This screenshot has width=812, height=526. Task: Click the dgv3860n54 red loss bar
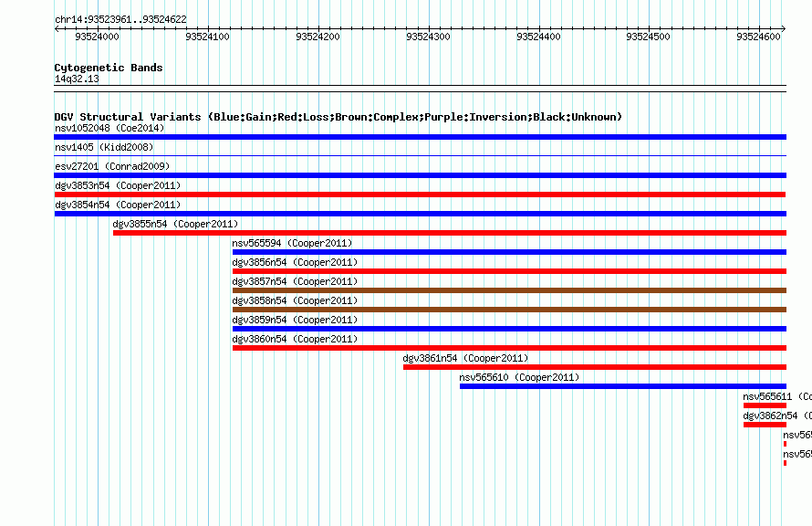[x=509, y=348]
